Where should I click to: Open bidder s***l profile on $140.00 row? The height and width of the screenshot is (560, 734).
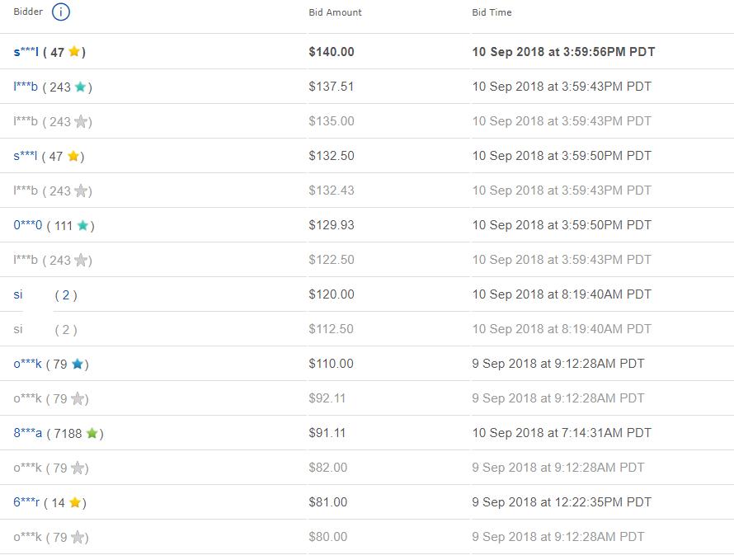click(26, 52)
